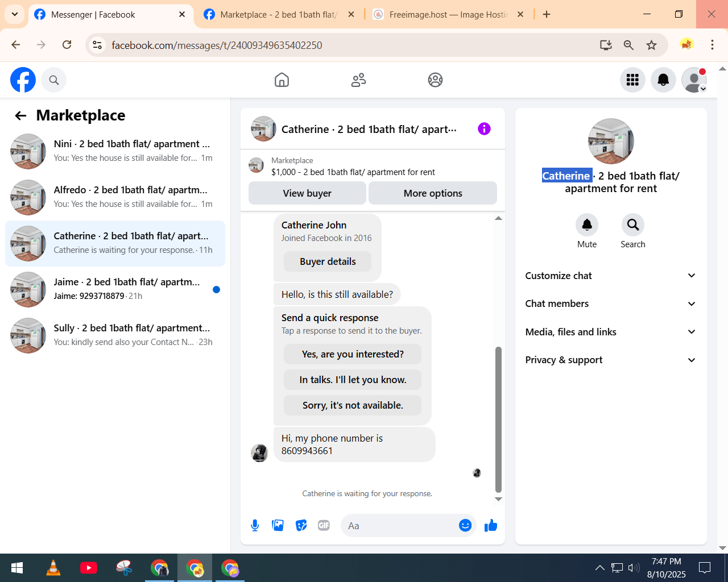The height and width of the screenshot is (582, 728).
Task: Click the address bar URL
Action: click(217, 45)
